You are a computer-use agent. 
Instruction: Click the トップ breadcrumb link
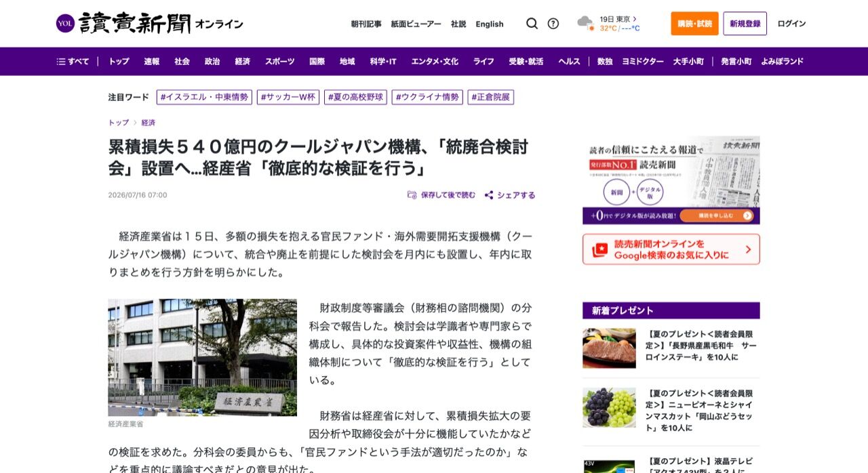click(119, 123)
